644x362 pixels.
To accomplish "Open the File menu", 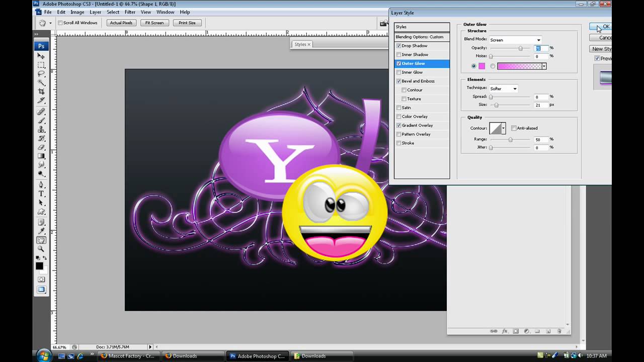I will (48, 12).
